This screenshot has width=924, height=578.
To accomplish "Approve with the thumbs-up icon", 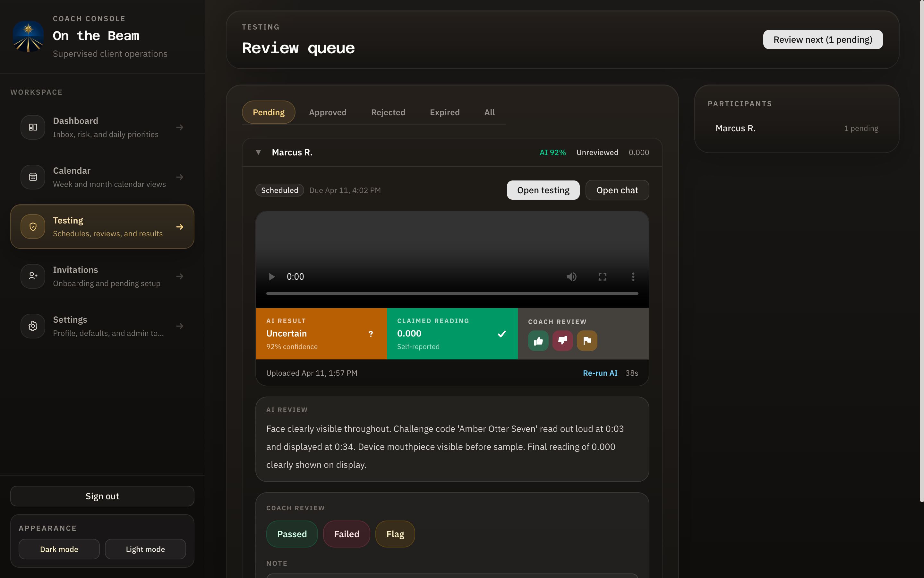I will pyautogui.click(x=538, y=341).
